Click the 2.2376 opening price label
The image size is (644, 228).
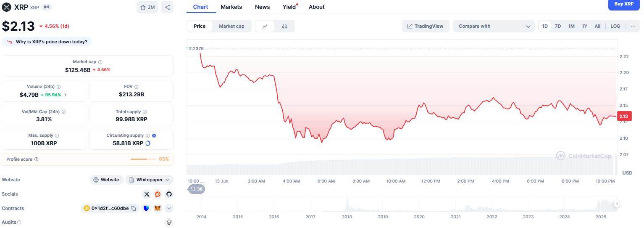click(x=196, y=48)
